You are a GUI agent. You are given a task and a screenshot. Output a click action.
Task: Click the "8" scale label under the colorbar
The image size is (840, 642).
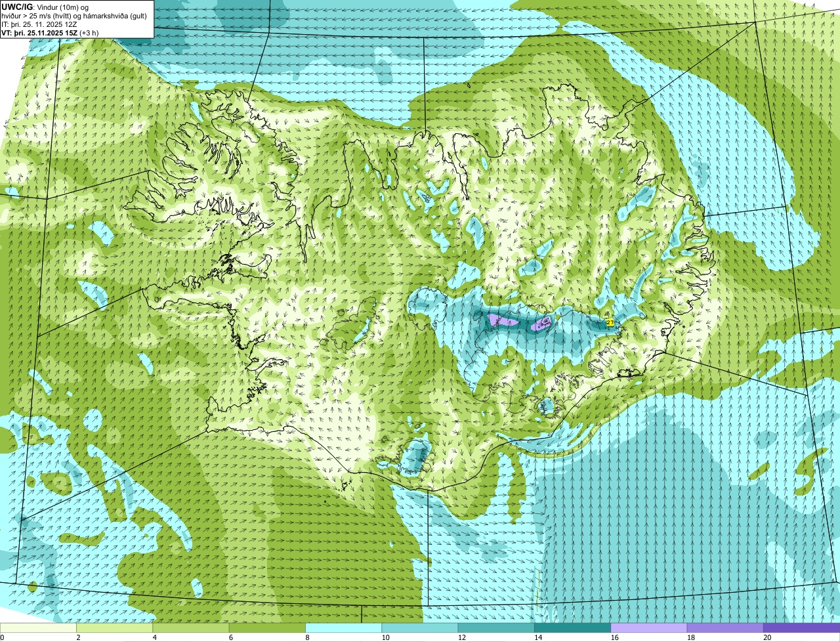coord(306,637)
